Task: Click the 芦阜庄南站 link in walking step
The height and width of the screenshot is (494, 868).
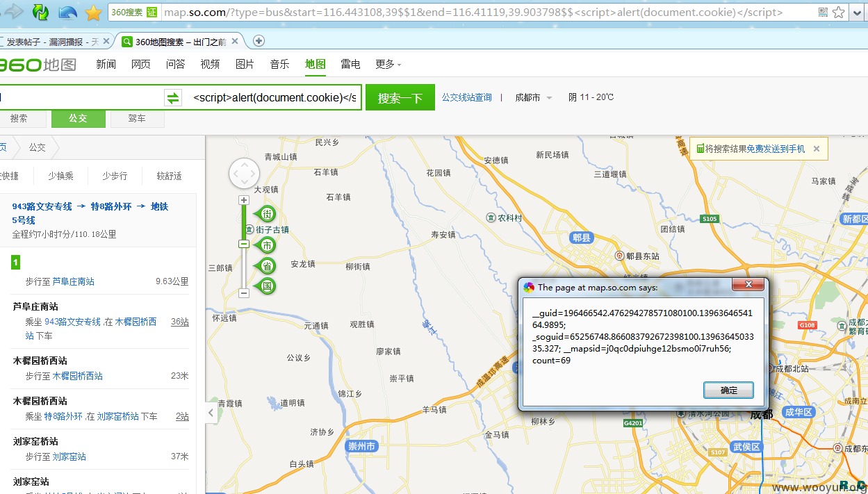Action: coord(73,281)
